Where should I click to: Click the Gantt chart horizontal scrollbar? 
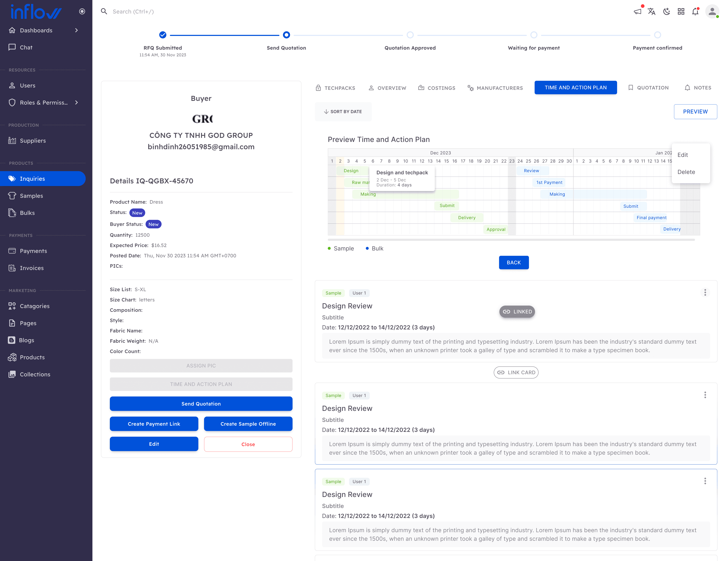[x=511, y=239]
